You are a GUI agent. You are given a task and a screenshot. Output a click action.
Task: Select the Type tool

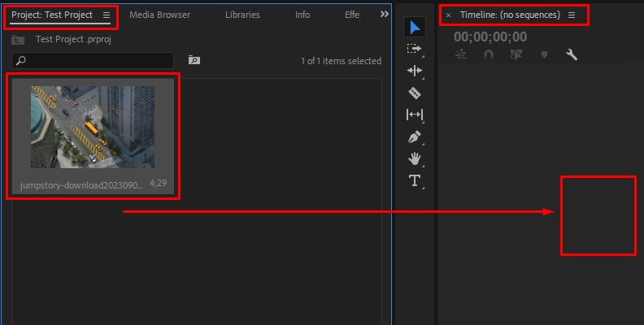pos(415,180)
